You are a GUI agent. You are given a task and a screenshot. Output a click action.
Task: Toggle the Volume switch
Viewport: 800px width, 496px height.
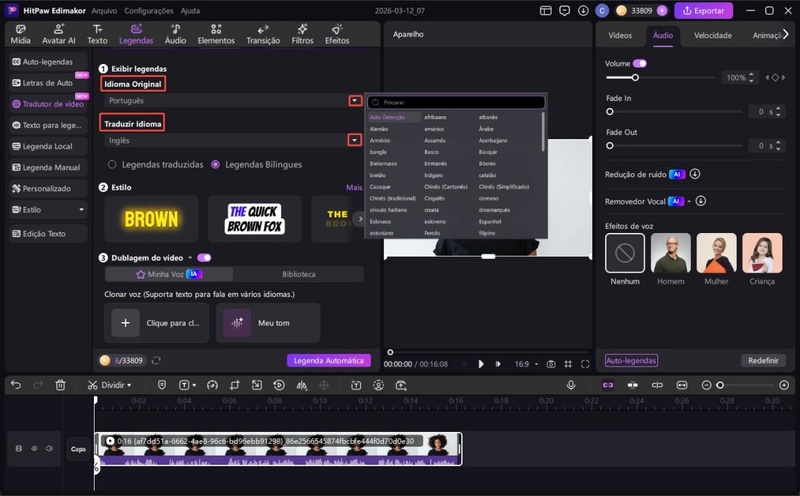coord(640,63)
